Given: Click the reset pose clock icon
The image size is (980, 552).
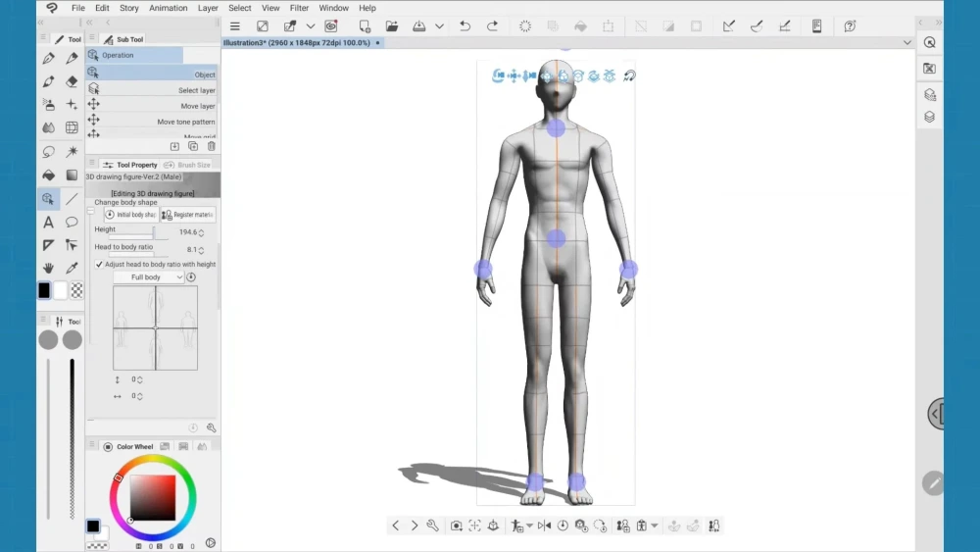Looking at the screenshot, I should click(x=563, y=526).
